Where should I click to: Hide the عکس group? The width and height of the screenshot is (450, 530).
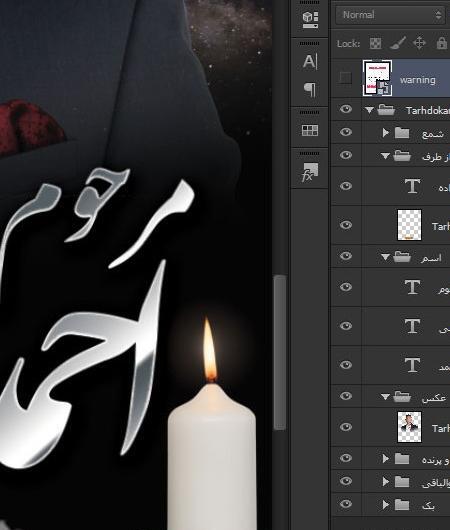[x=346, y=396]
